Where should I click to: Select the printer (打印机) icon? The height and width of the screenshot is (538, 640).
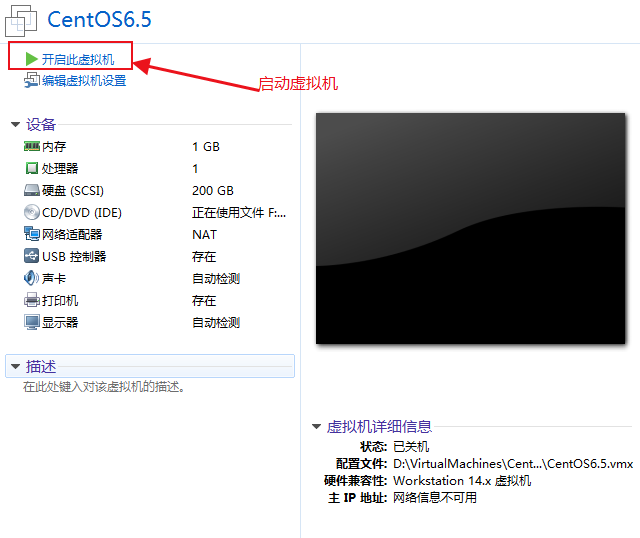click(31, 300)
